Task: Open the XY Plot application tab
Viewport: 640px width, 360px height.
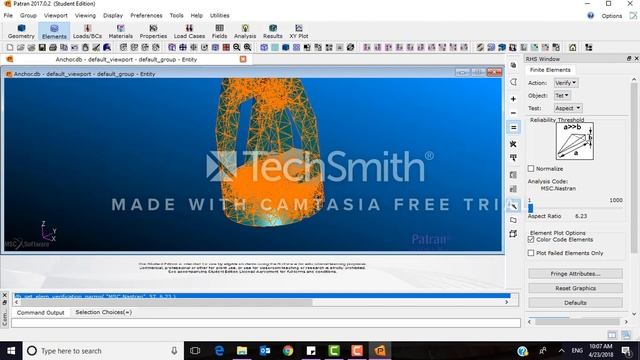Action: (x=299, y=31)
